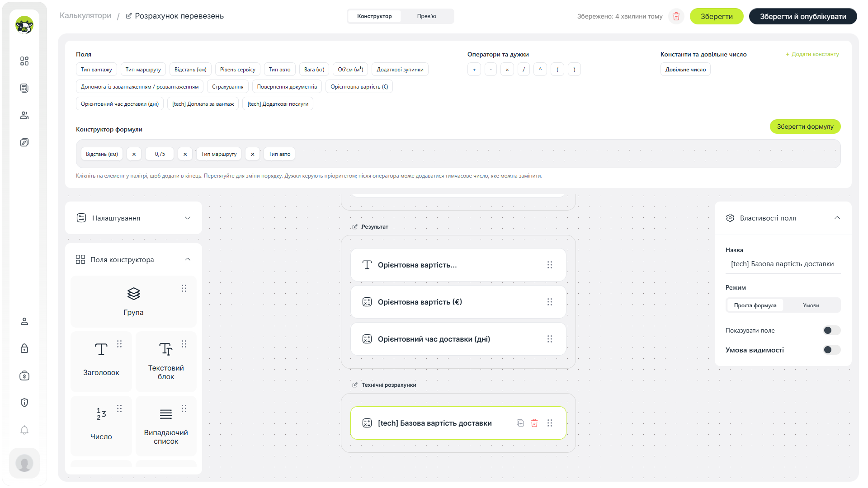This screenshot has width=868, height=488.
Task: Click Зберегти й опублікувати button
Action: [x=803, y=16]
